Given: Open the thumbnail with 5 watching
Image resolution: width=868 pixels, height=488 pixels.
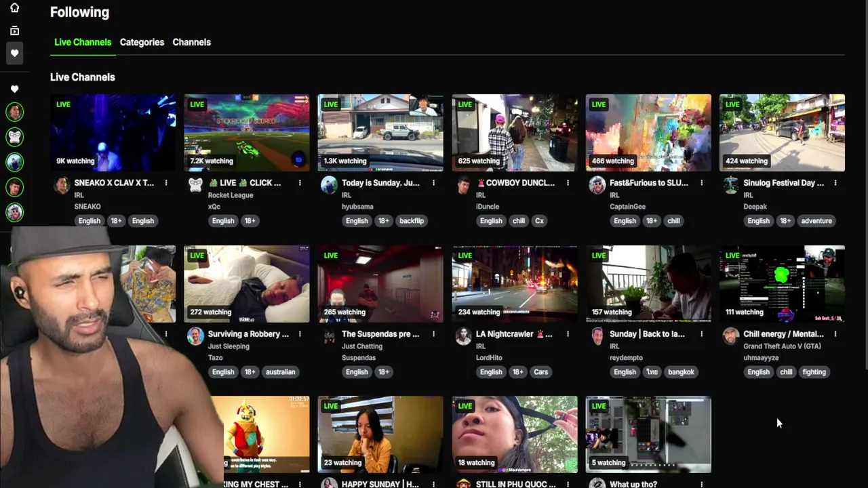Looking at the screenshot, I should (x=648, y=434).
